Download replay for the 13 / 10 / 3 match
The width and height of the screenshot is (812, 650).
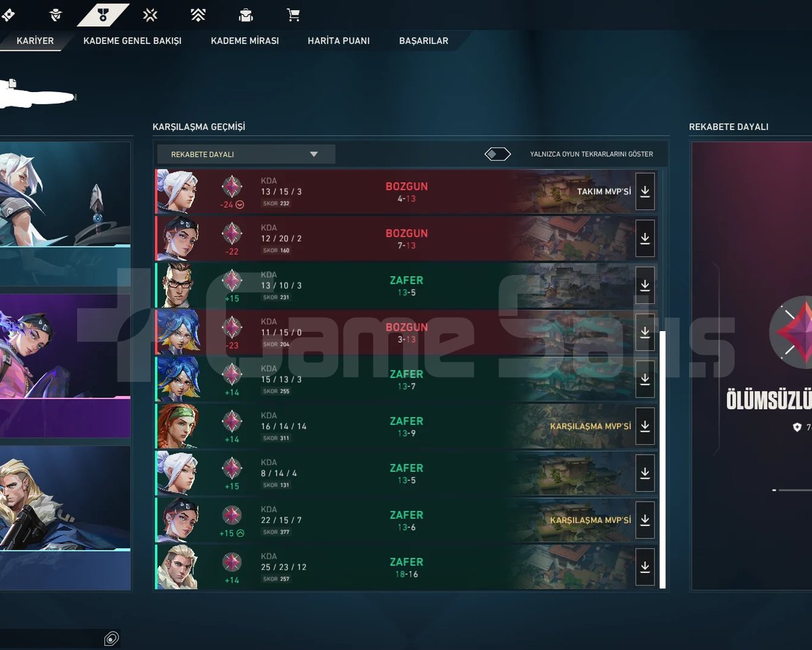[645, 286]
